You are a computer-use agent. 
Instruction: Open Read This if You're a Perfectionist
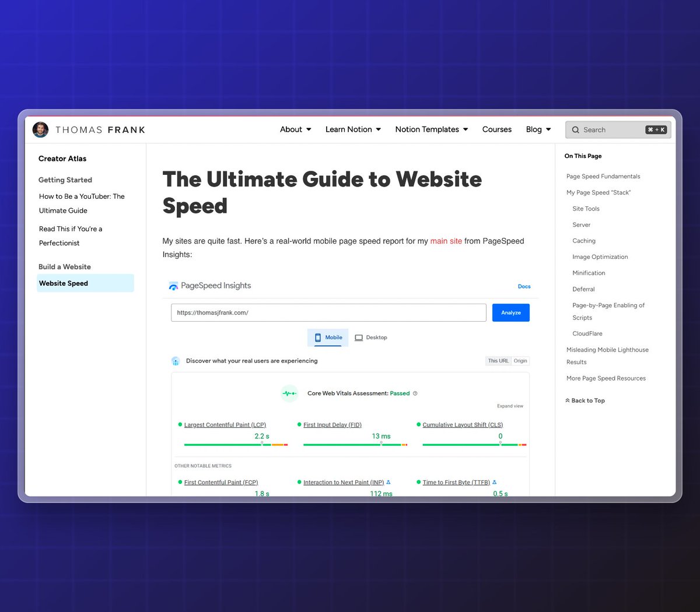(71, 236)
